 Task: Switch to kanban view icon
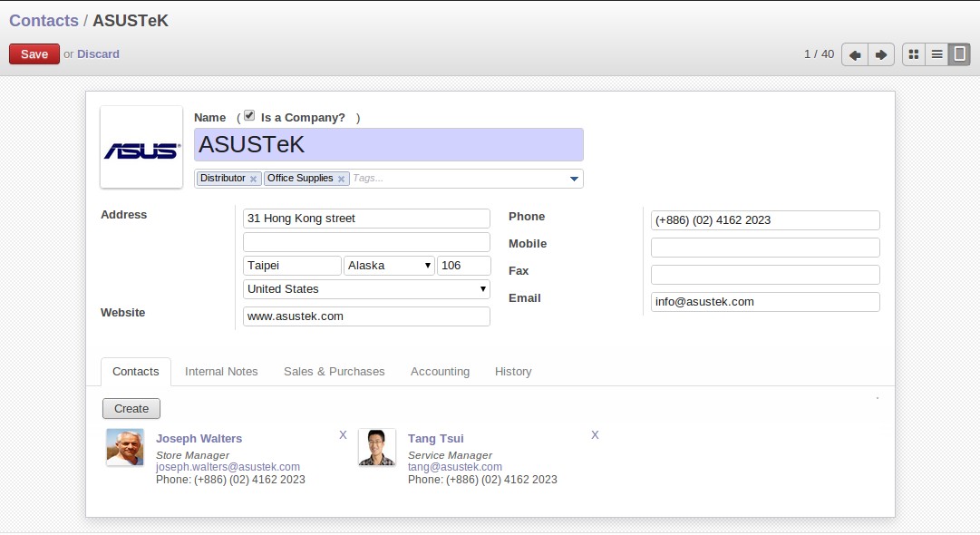[x=914, y=54]
